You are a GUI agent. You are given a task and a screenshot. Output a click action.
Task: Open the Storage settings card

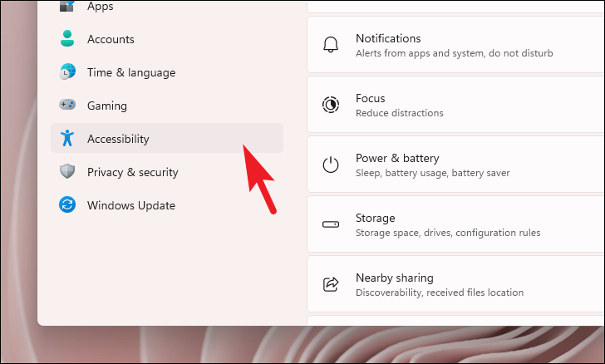tap(455, 224)
